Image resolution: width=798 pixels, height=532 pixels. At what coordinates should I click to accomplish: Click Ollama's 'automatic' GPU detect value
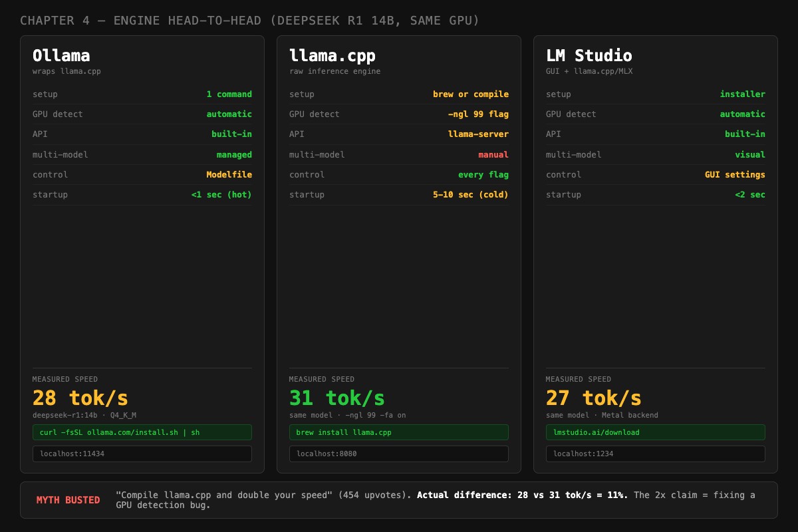(229, 114)
